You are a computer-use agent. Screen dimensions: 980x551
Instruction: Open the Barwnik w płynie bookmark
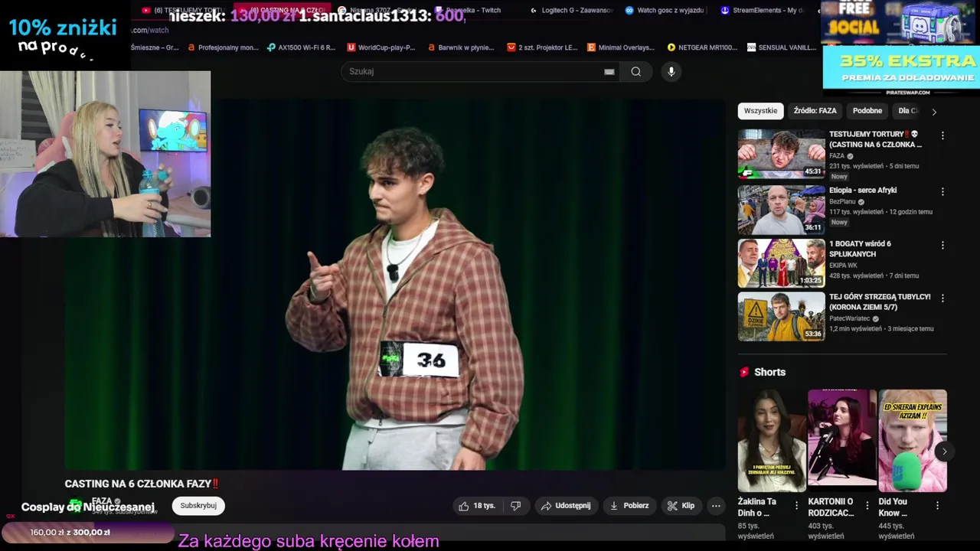coord(461,47)
